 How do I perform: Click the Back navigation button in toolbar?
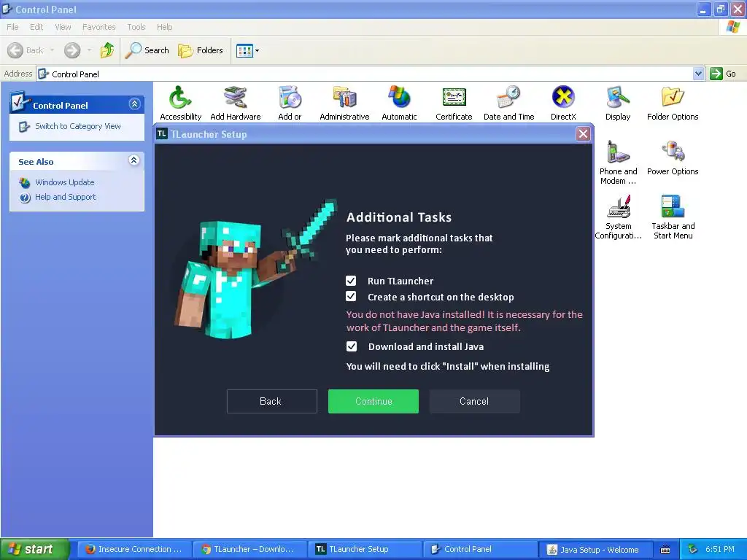tap(26, 50)
